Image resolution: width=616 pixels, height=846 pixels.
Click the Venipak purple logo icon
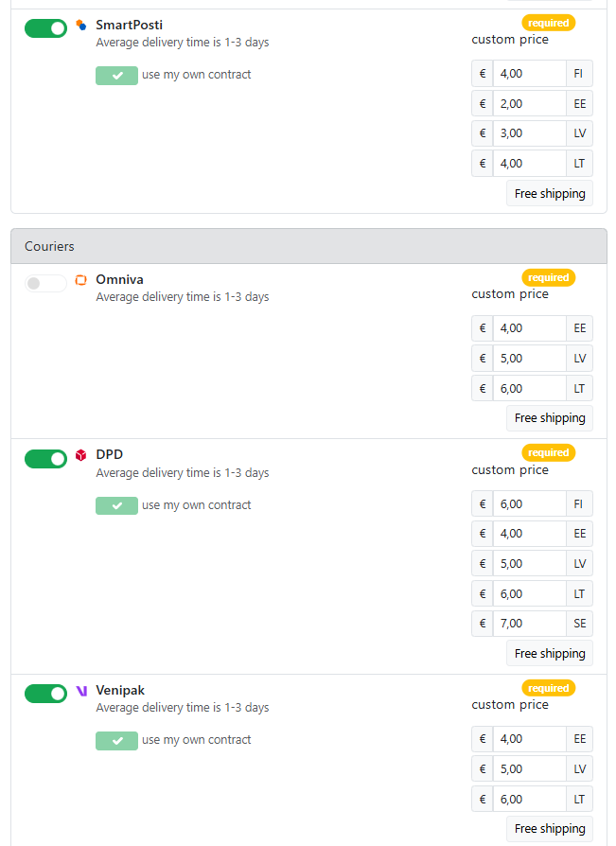(81, 691)
